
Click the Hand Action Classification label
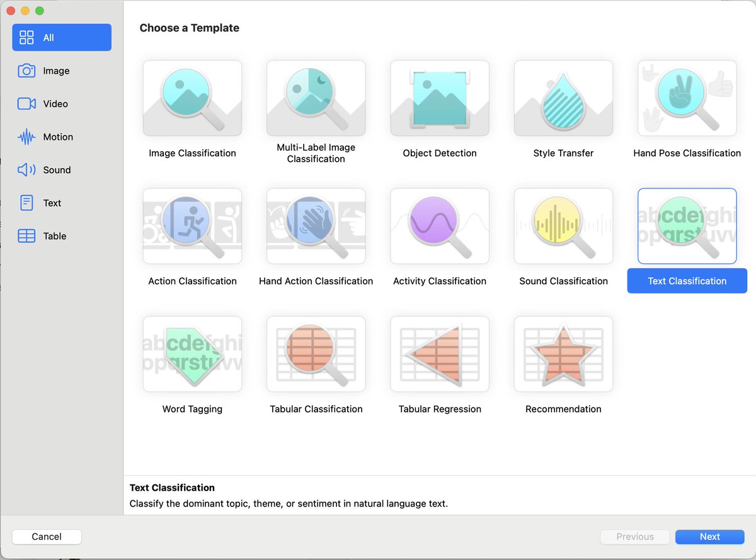pyautogui.click(x=316, y=281)
